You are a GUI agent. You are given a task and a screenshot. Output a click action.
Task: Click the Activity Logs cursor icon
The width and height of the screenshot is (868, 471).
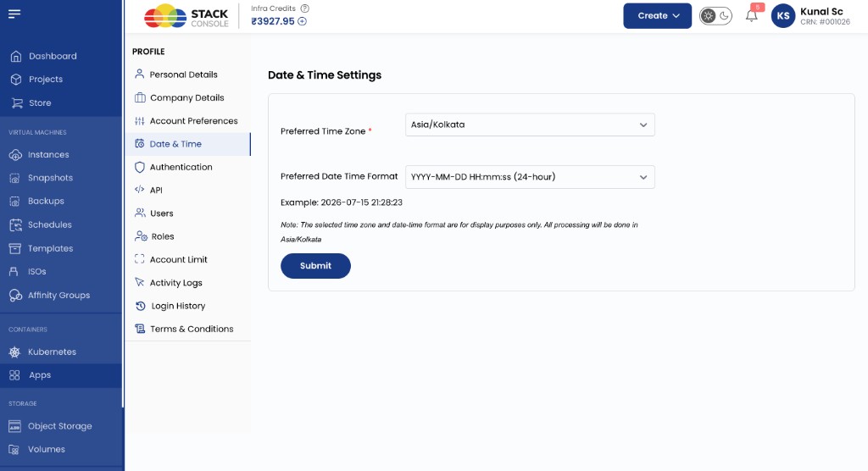point(140,282)
